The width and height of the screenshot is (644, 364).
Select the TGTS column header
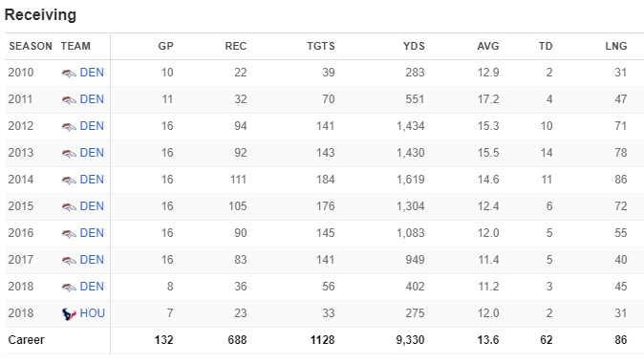pos(321,46)
